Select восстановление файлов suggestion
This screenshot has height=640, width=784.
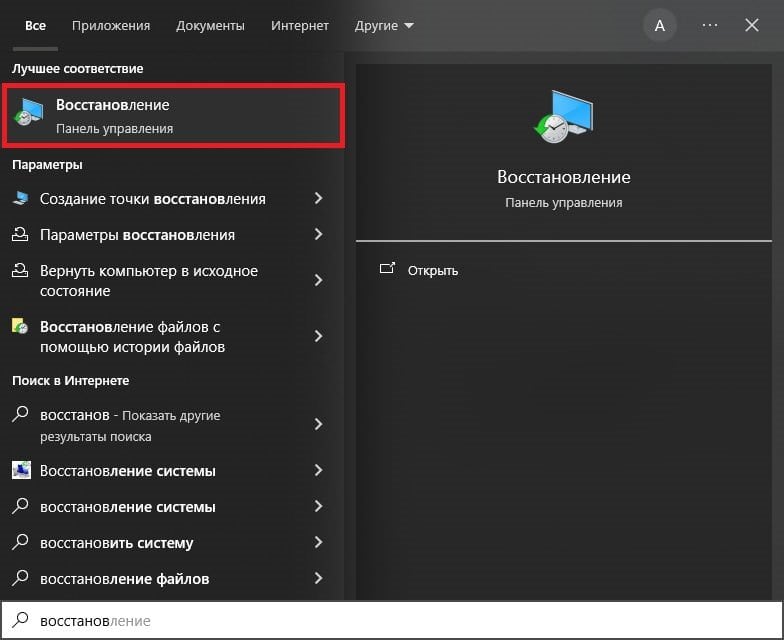124,578
